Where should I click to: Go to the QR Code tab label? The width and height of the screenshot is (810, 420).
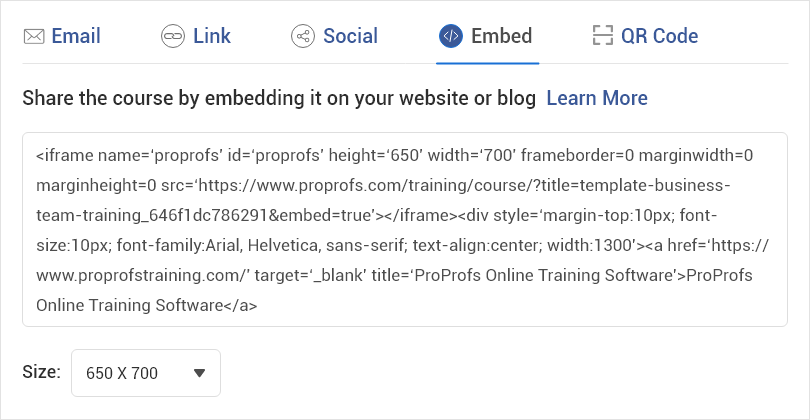(x=659, y=37)
